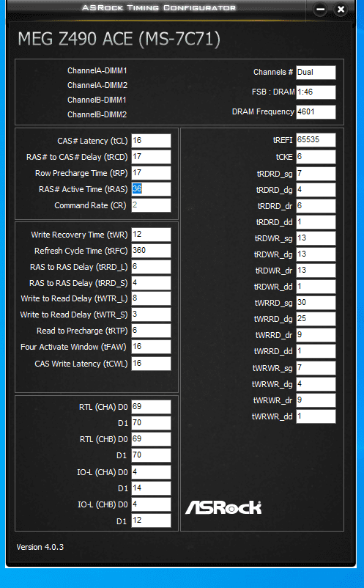Click the FSB : DRAM ratio field
Screen dimensions: 364x588
[x=316, y=92]
